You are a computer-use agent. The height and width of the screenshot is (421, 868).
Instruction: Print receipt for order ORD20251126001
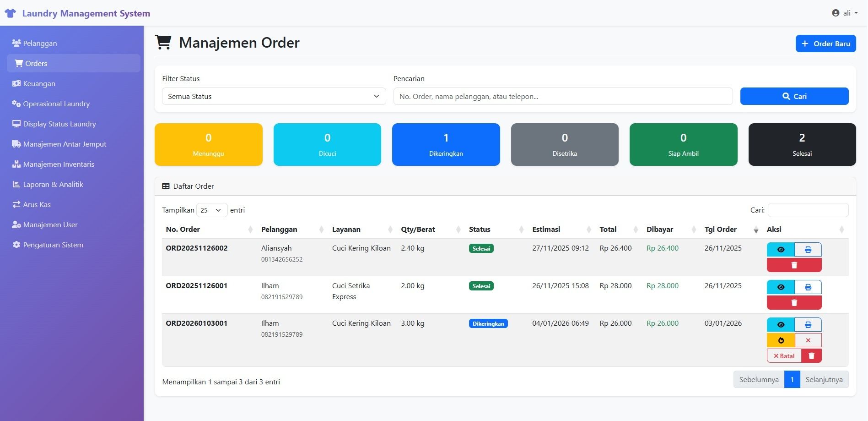808,287
